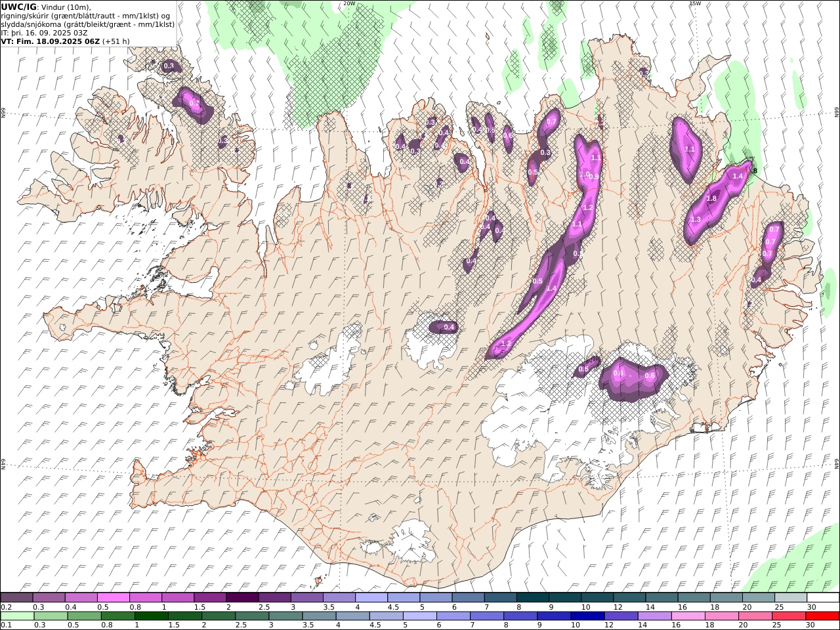Click the 'rigning/skúrir' legend description line
This screenshot has width=840, height=630.
tap(86, 15)
